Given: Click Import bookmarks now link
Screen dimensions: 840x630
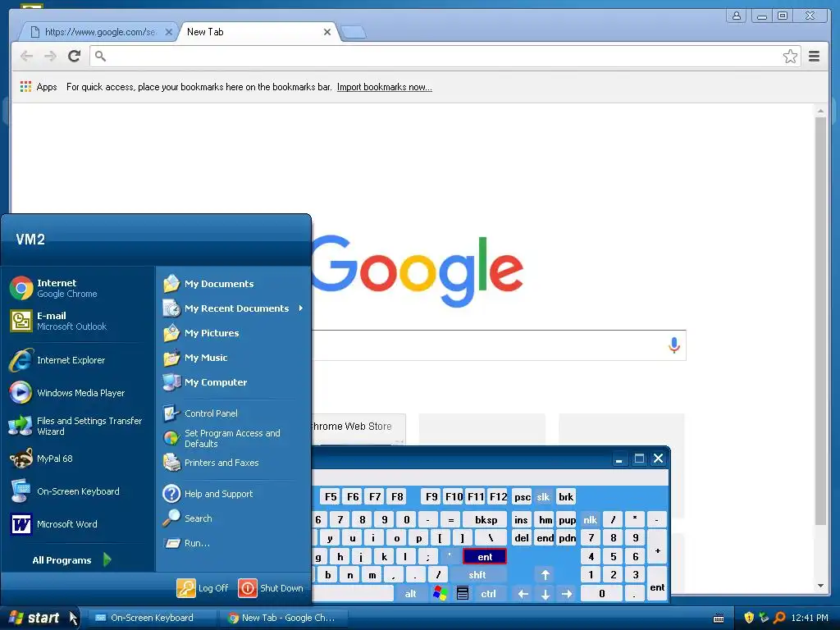Looking at the screenshot, I should coord(384,87).
